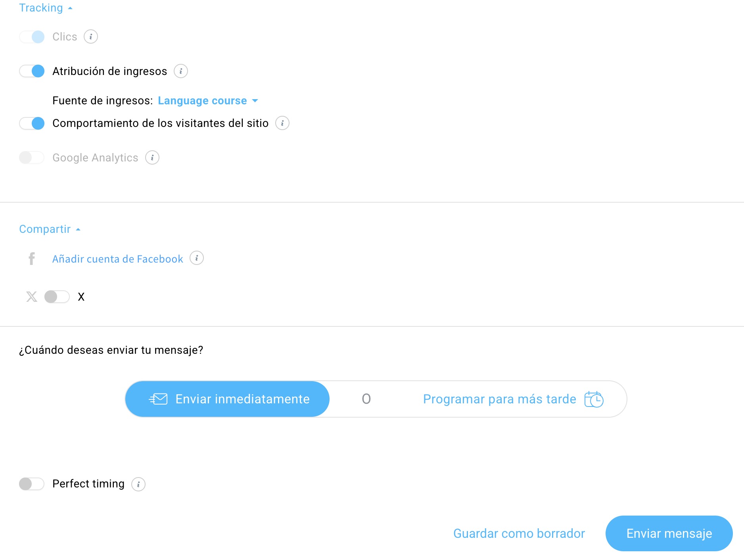The width and height of the screenshot is (744, 560).
Task: Show Google Analytics info tooltip icon
Action: [152, 157]
